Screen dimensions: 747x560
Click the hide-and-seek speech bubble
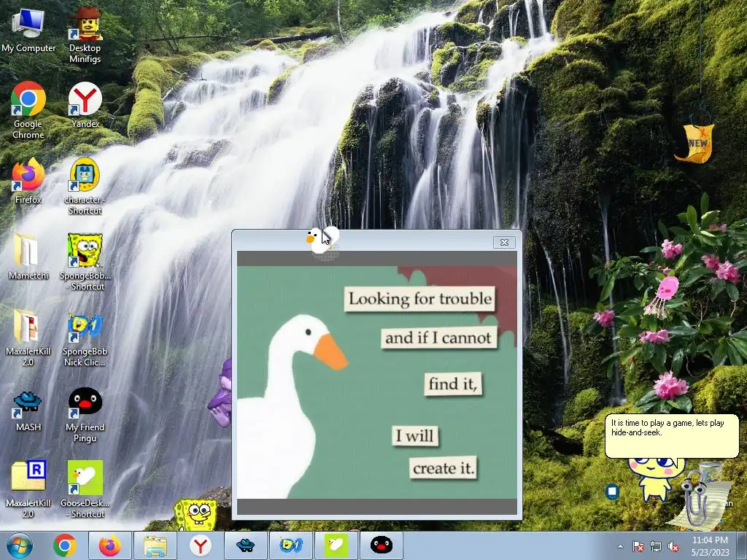[672, 436]
